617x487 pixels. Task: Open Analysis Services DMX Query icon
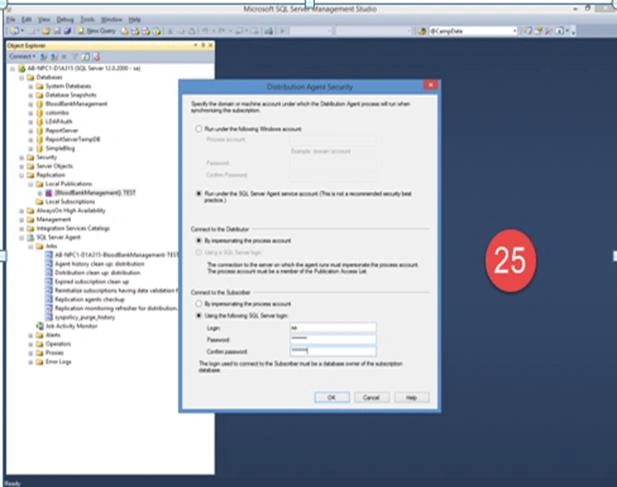click(x=146, y=31)
